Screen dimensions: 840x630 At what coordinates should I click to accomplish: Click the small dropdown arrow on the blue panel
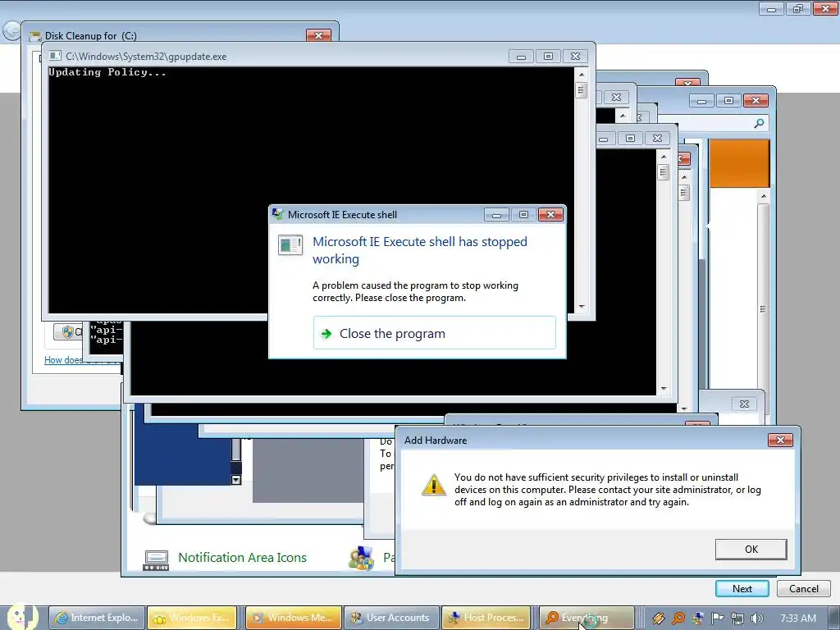click(235, 480)
